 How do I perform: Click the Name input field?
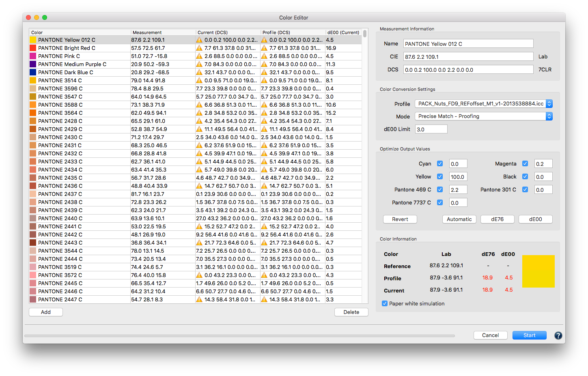tap(468, 44)
